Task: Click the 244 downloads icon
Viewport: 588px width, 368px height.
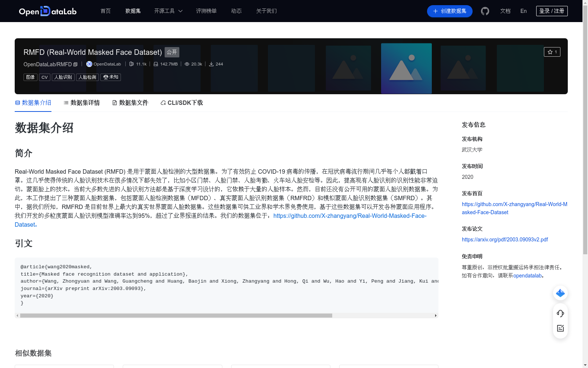Action: [211, 64]
